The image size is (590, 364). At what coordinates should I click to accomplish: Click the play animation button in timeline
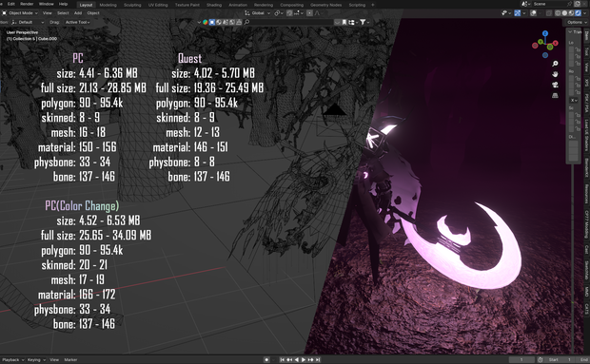304,359
